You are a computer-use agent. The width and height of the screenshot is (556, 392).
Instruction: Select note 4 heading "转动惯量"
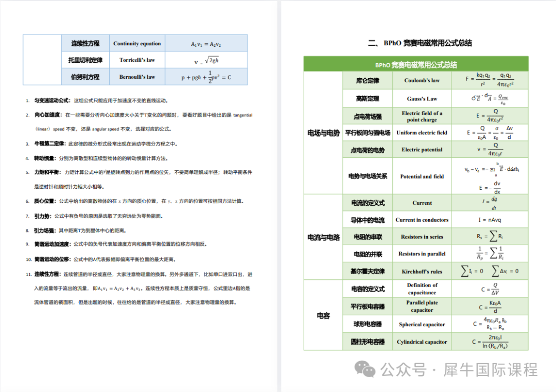click(45, 158)
